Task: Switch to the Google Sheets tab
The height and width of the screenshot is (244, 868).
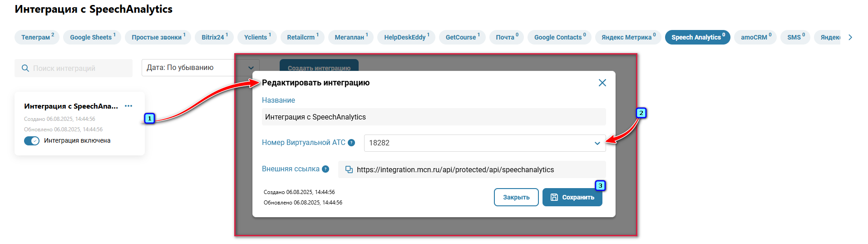Action: click(x=92, y=37)
